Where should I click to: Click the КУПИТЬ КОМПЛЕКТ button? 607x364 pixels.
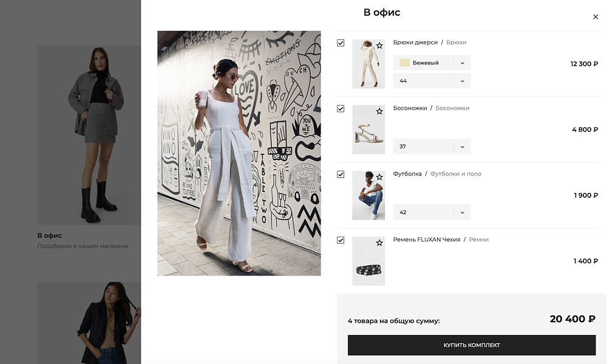tap(472, 345)
